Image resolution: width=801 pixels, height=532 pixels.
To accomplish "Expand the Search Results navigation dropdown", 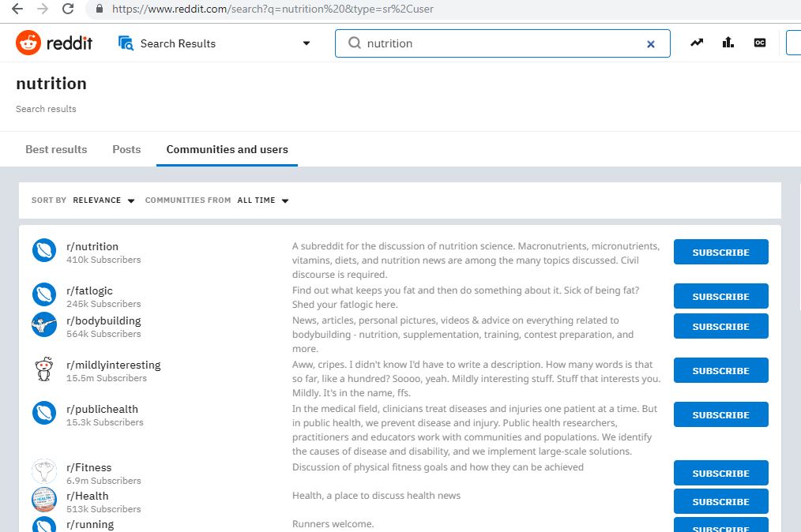I will pyautogui.click(x=306, y=43).
